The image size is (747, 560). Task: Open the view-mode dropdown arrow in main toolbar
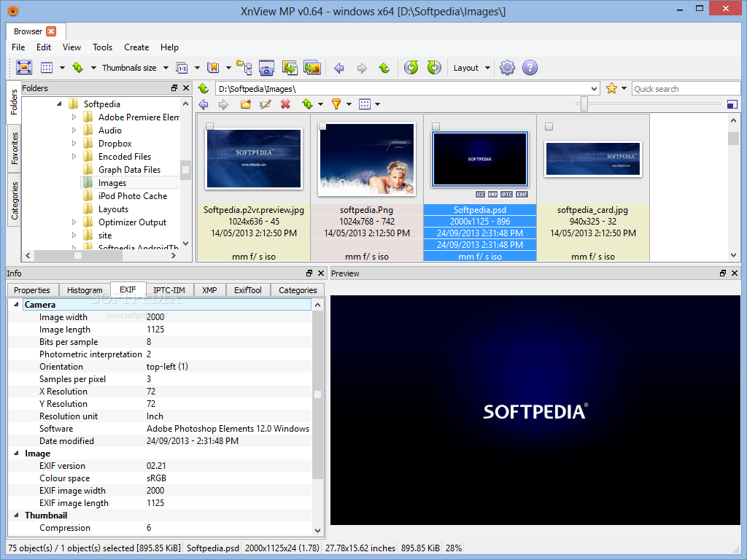click(x=62, y=68)
